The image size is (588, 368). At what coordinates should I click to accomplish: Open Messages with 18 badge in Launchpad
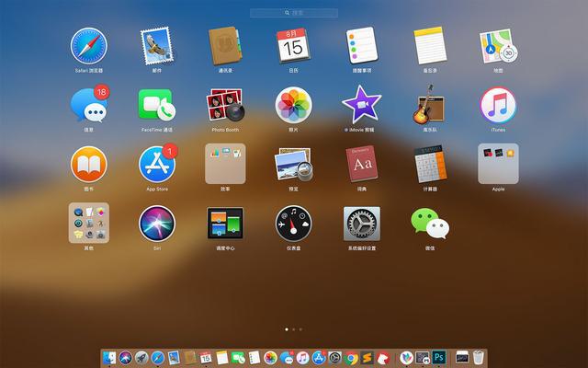click(90, 104)
